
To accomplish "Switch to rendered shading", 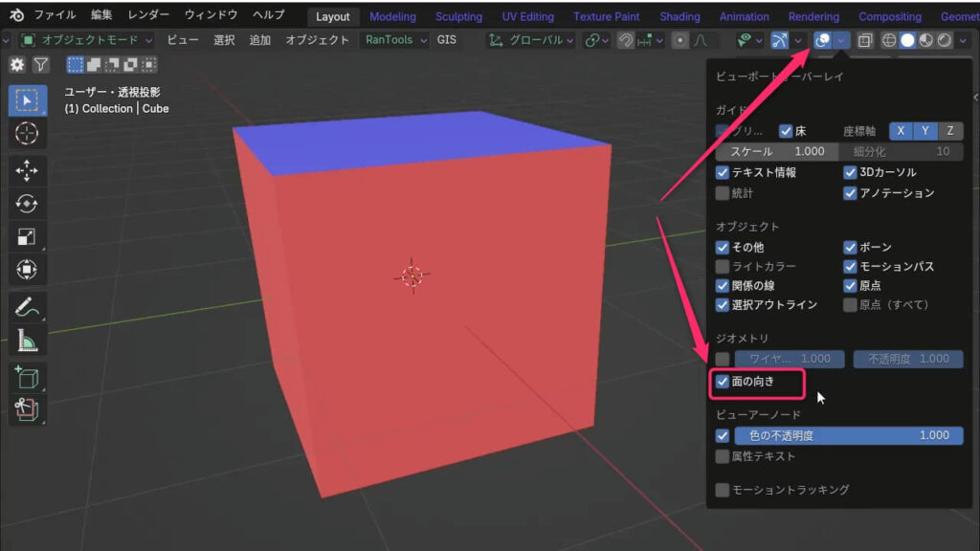I will click(945, 40).
